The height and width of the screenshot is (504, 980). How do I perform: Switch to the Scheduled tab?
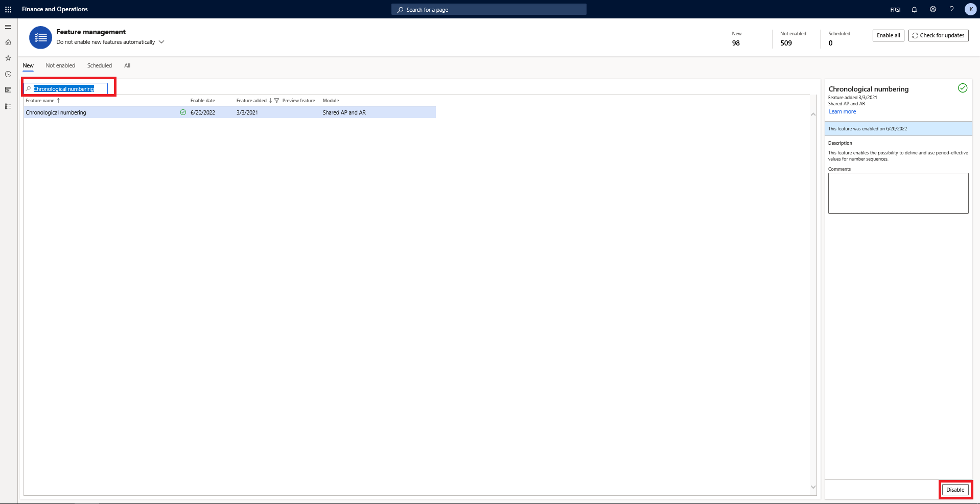click(x=100, y=65)
